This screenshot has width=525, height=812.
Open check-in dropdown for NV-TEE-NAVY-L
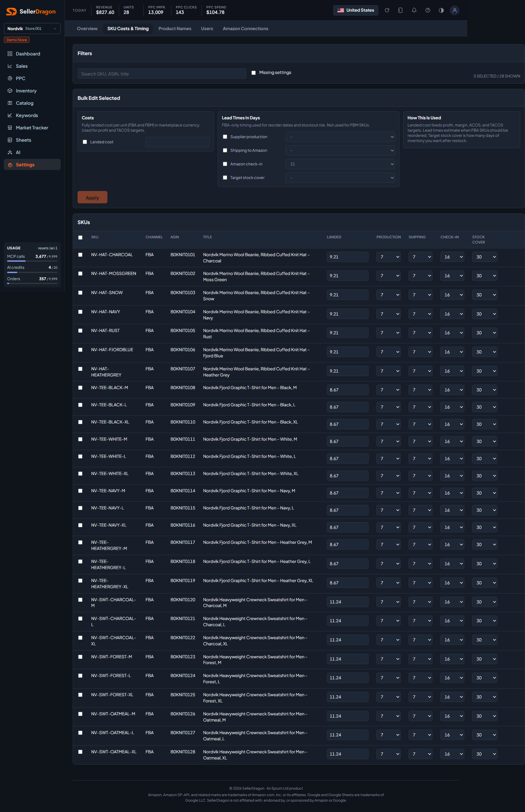[x=452, y=510]
